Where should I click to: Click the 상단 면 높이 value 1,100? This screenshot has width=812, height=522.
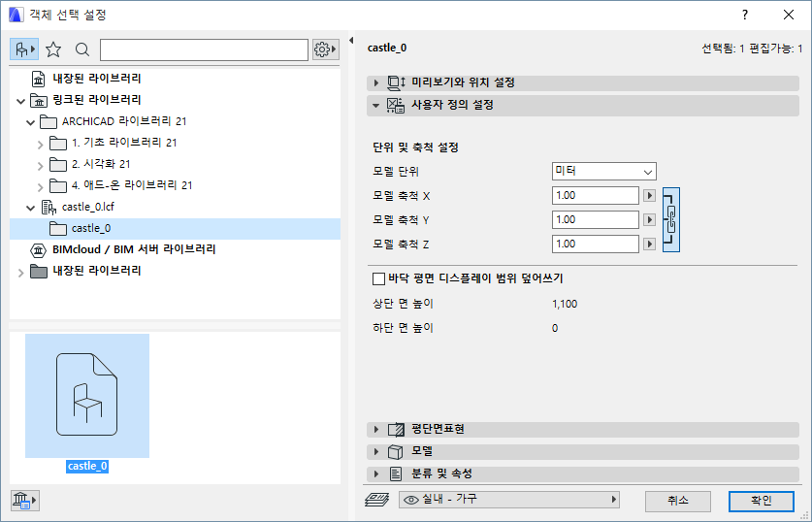[565, 304]
